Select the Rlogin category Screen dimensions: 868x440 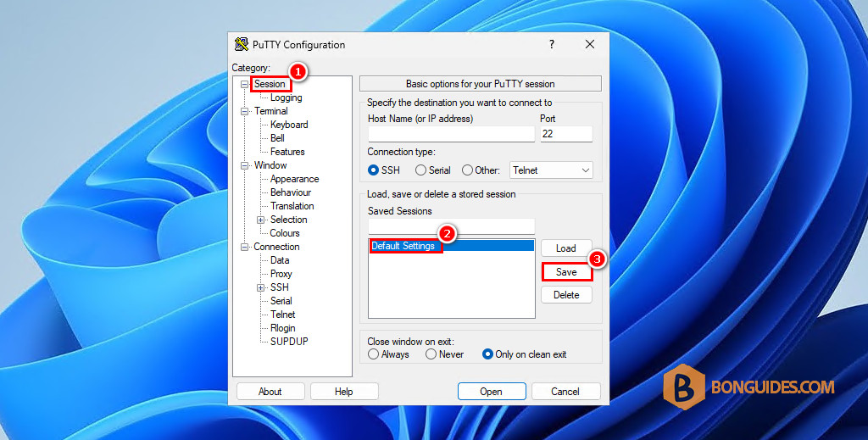(x=283, y=328)
